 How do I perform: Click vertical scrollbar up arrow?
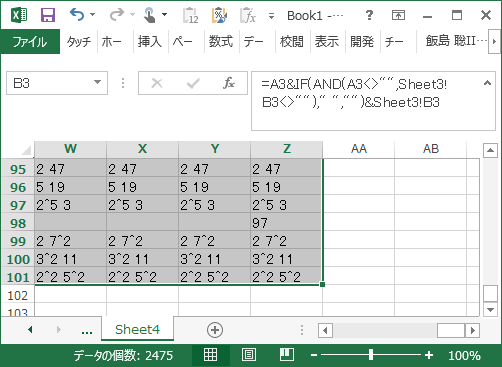pos(490,150)
